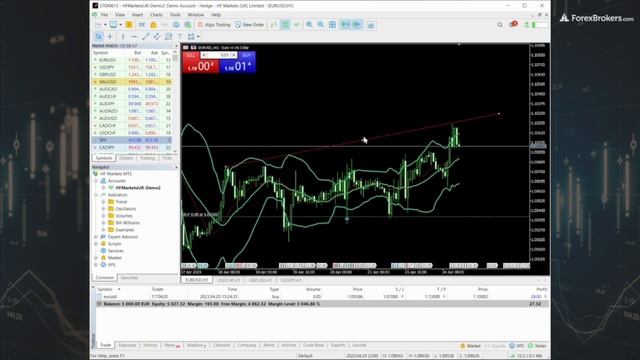The width and height of the screenshot is (640, 360).
Task: Open the Tools menu
Action: 175,15
